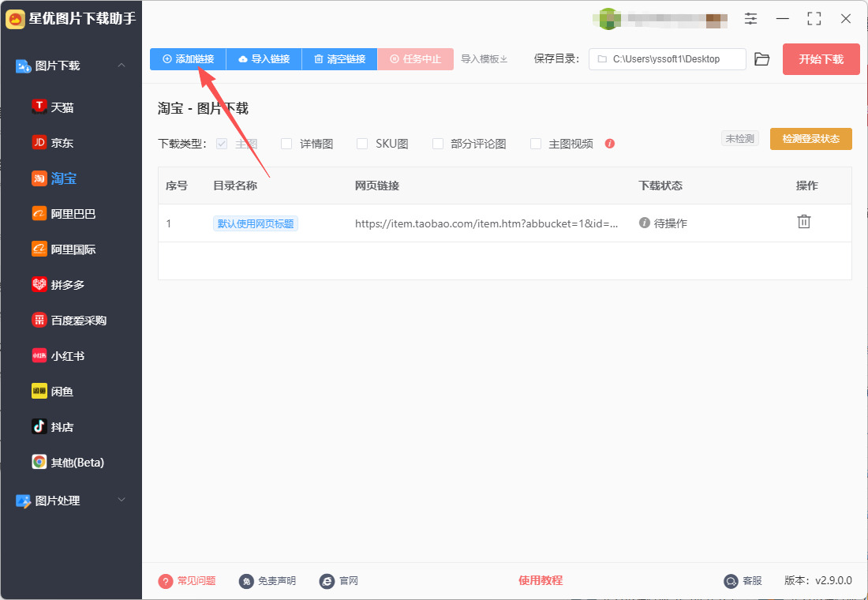Screen dimensions: 868x600
Task: Open the Xianyu (闲鱼) downloader
Action: tap(53, 391)
